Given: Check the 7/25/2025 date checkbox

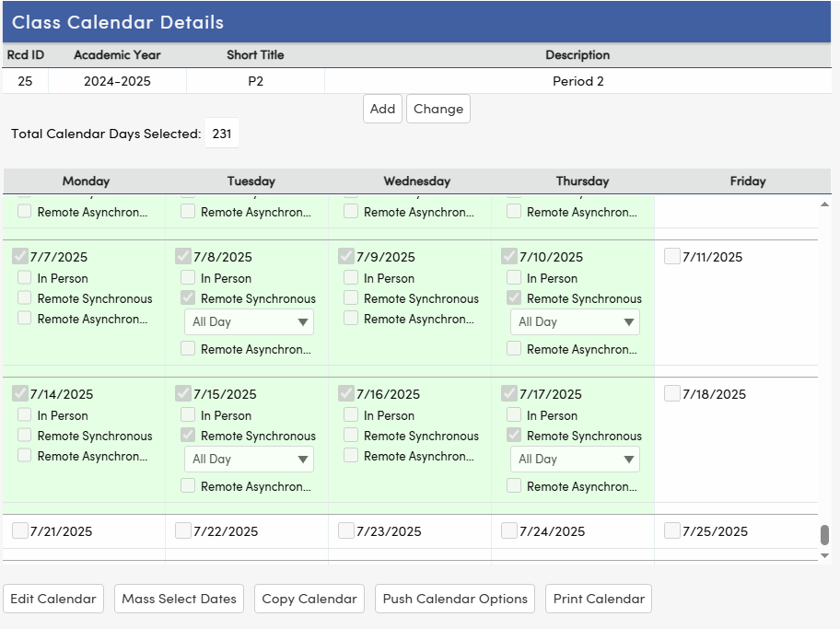Looking at the screenshot, I should pos(671,530).
